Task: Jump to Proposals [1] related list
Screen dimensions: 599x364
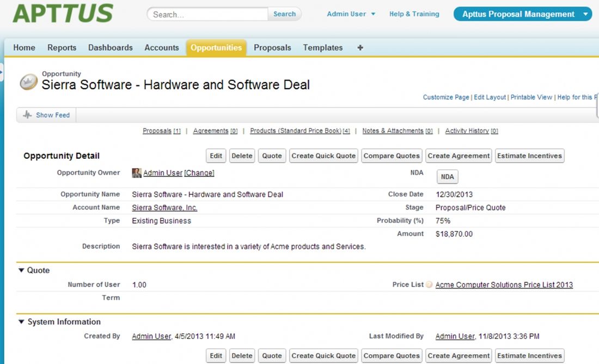Action: point(162,131)
